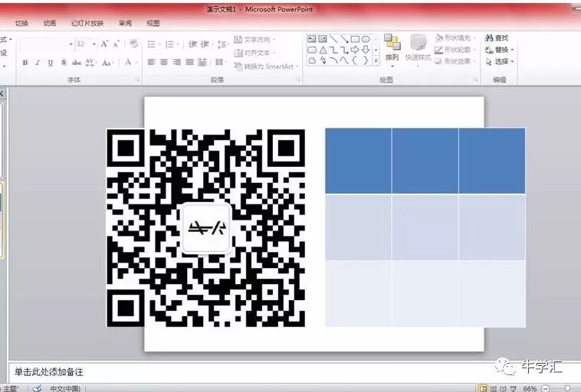581x392 pixels.
Task: Open 文字方向 text direction menu
Action: tap(255, 39)
